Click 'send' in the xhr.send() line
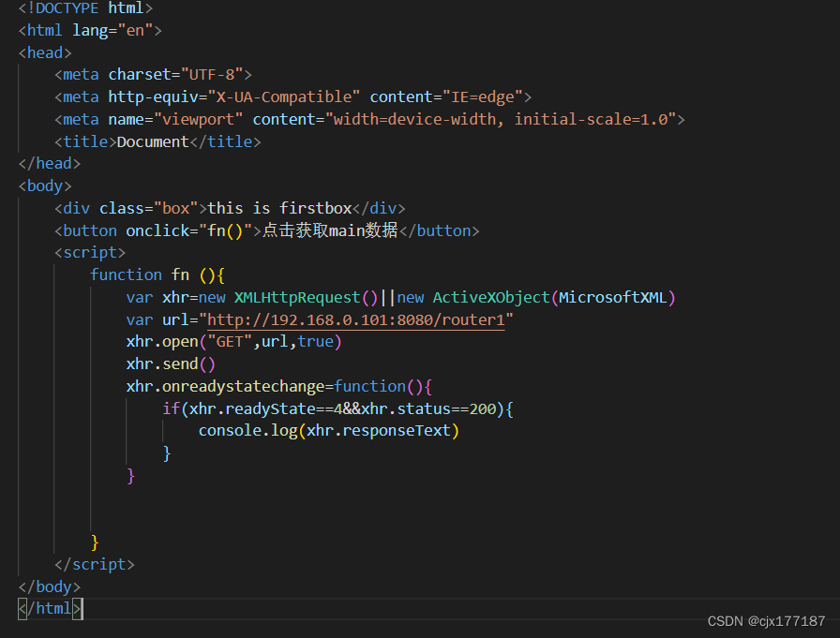Image resolution: width=840 pixels, height=638 pixels. (x=180, y=364)
